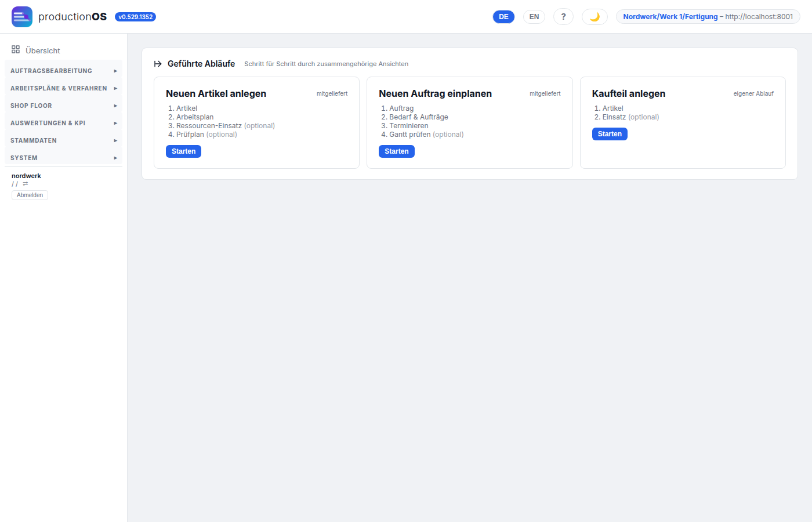Start the Neuen Artikel anlegen workflow

point(183,151)
